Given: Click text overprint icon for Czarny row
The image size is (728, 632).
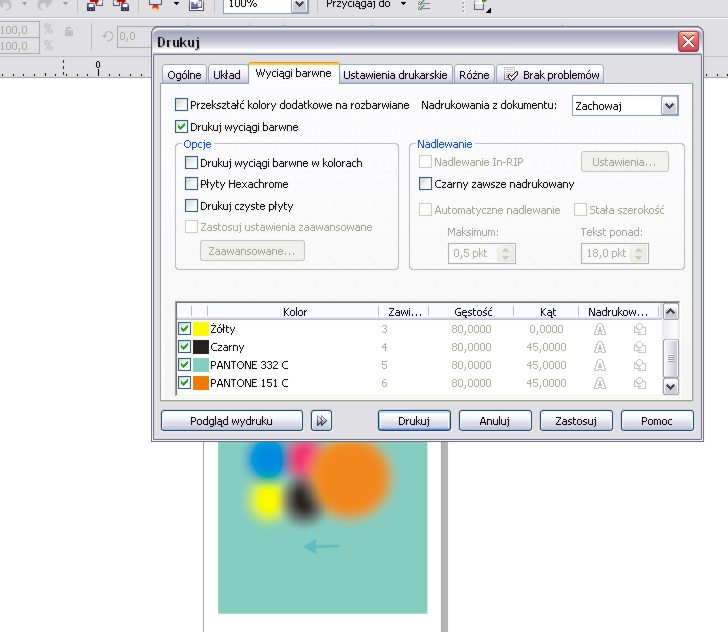Looking at the screenshot, I should coord(599,347).
